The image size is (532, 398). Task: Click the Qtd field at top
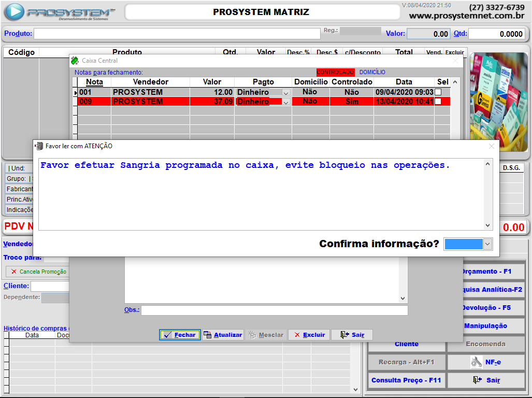click(497, 34)
